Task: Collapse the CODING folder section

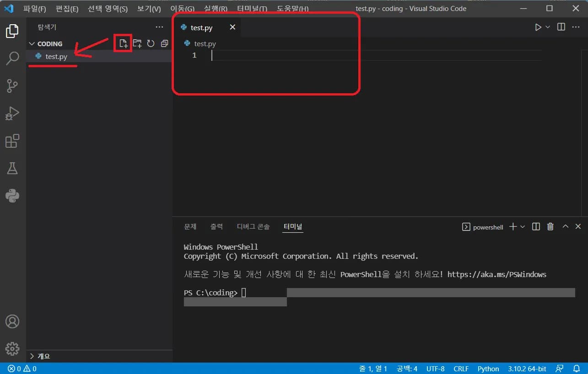Action: pyautogui.click(x=32, y=43)
